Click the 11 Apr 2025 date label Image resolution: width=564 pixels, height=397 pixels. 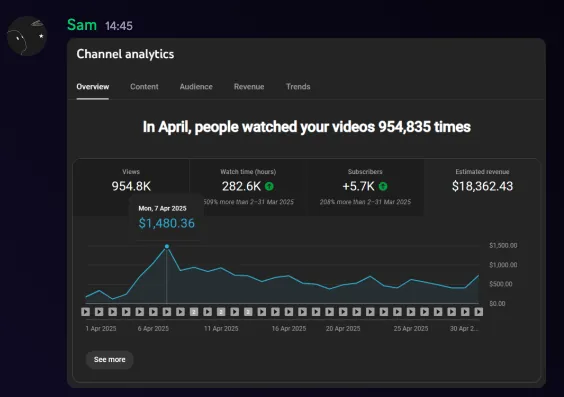point(221,329)
